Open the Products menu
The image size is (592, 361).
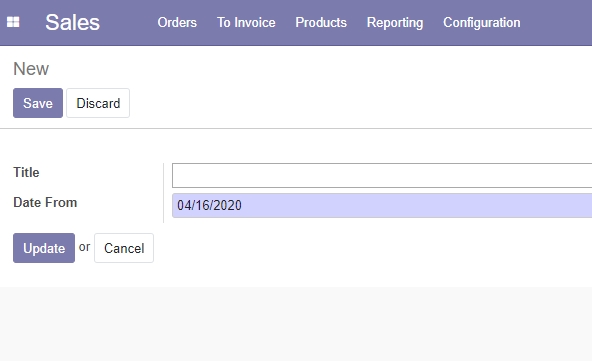[321, 22]
